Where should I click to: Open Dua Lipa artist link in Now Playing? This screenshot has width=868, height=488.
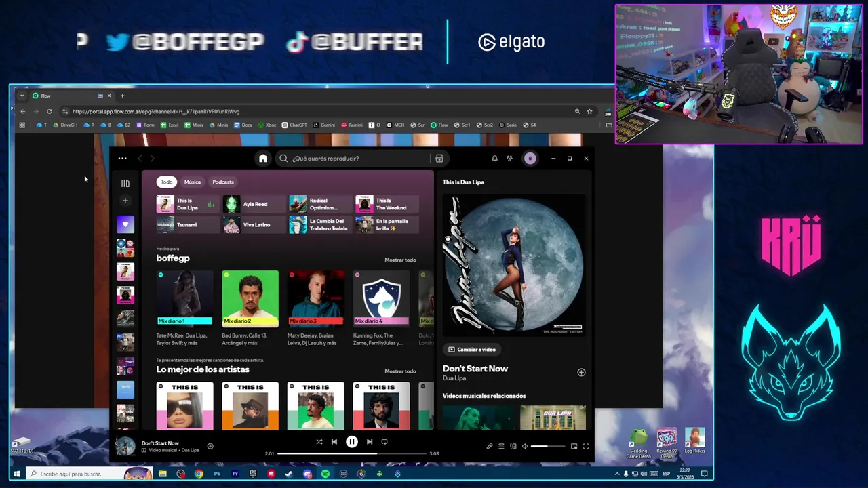(x=454, y=378)
